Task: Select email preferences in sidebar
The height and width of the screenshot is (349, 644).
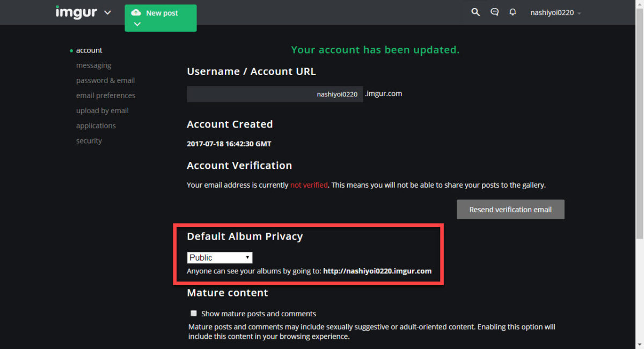Action: [x=106, y=95]
